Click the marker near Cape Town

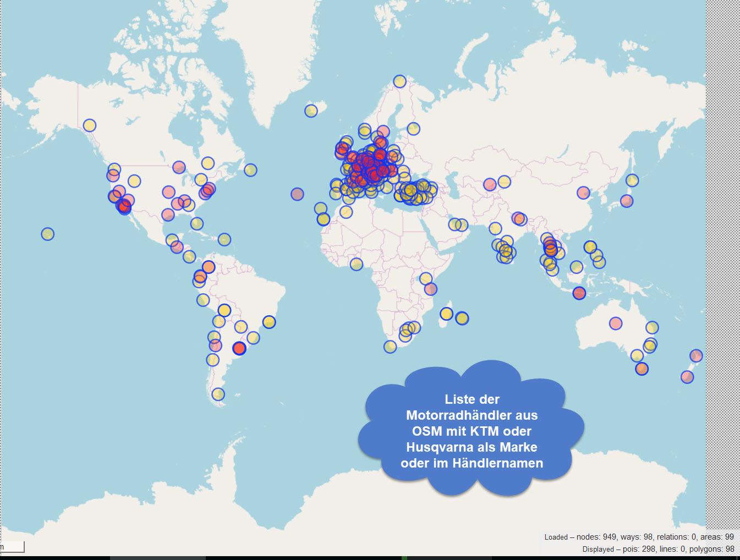(390, 347)
